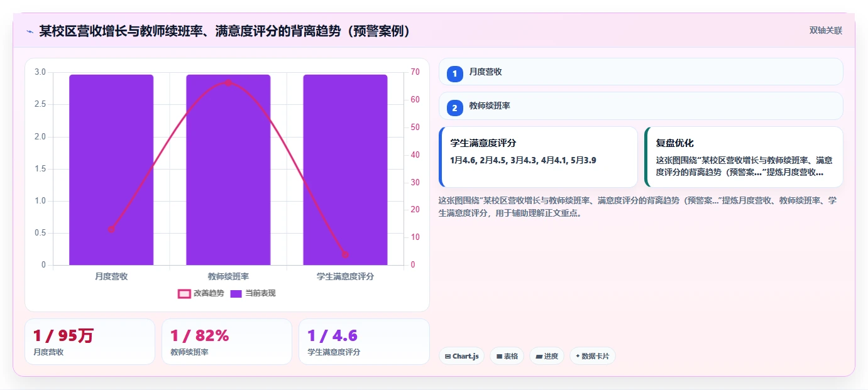Click the line point over 学生满意度评分 bar
868x390 pixels.
coord(345,254)
